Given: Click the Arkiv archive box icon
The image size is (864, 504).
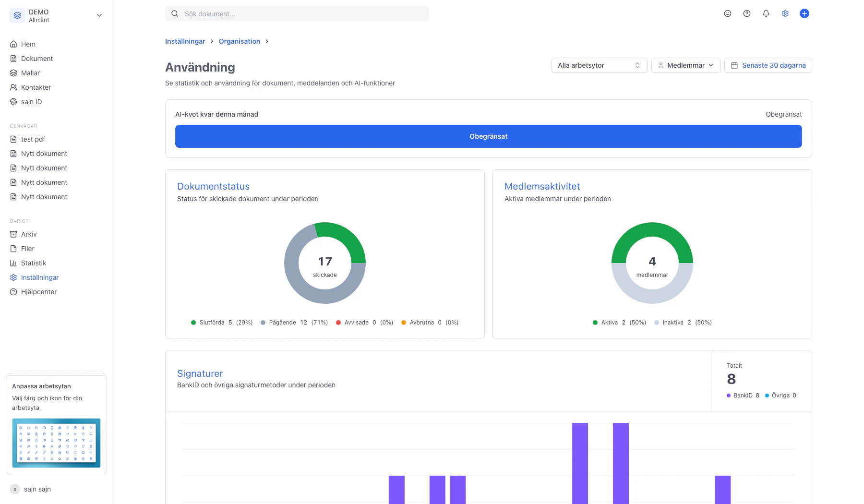Looking at the screenshot, I should click(13, 234).
